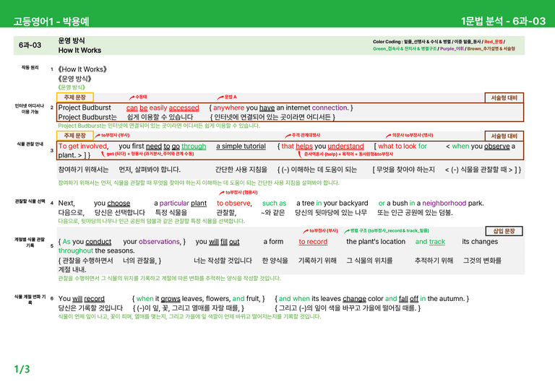Click the side label "식물 계절 변화 기록"
The width and height of the screenshot is (555, 392).
(x=30, y=300)
